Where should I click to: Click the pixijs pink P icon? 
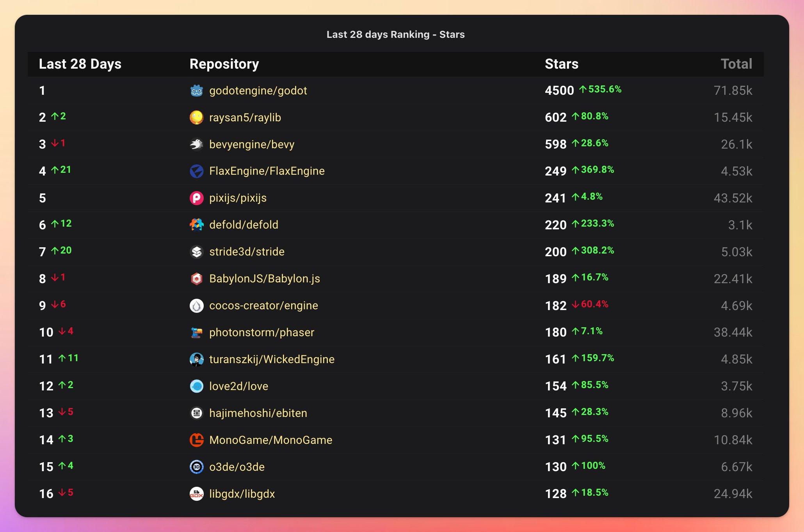[x=196, y=198]
